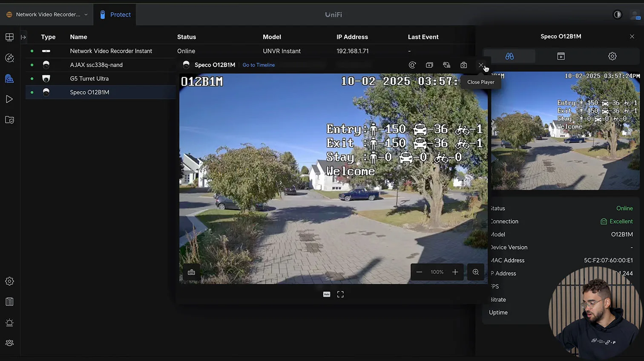This screenshot has width=644, height=361.
Task: Increase zoom with the plus button
Action: 455,272
